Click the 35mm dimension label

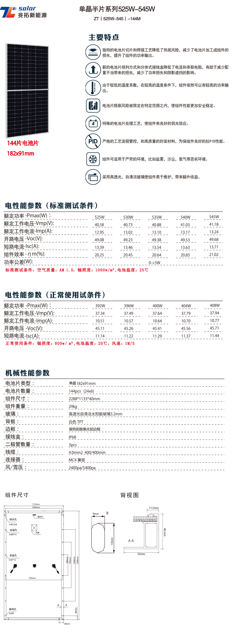coord(141,554)
